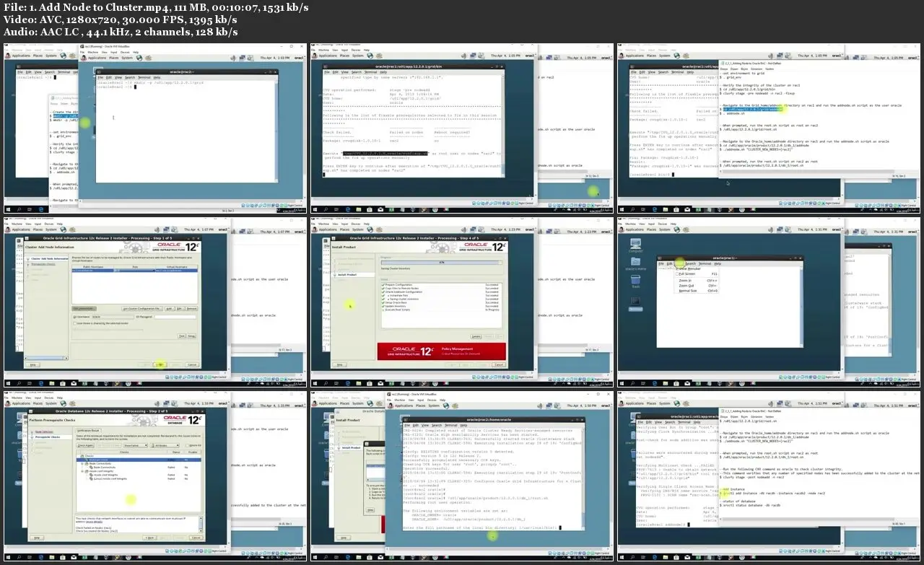Click Next in the Step 1 of 5 installer

(x=160, y=364)
